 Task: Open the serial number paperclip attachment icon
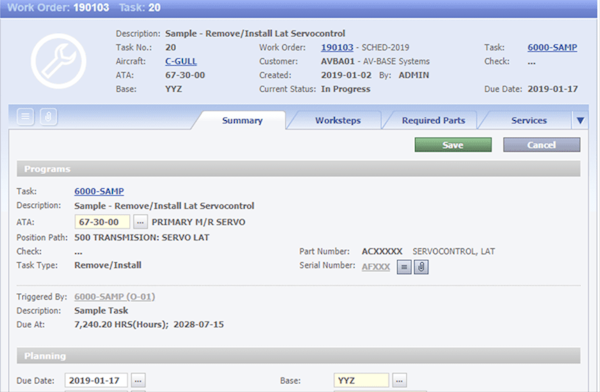click(x=421, y=267)
